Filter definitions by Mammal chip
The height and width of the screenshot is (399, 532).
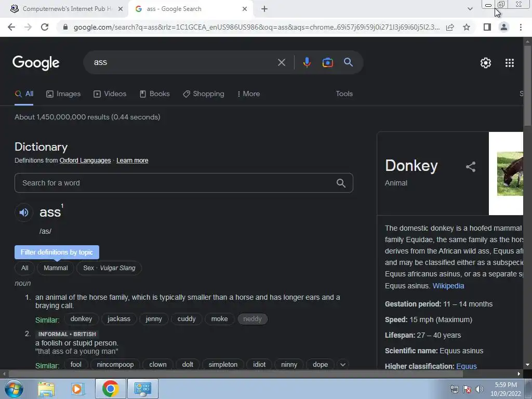(56, 268)
